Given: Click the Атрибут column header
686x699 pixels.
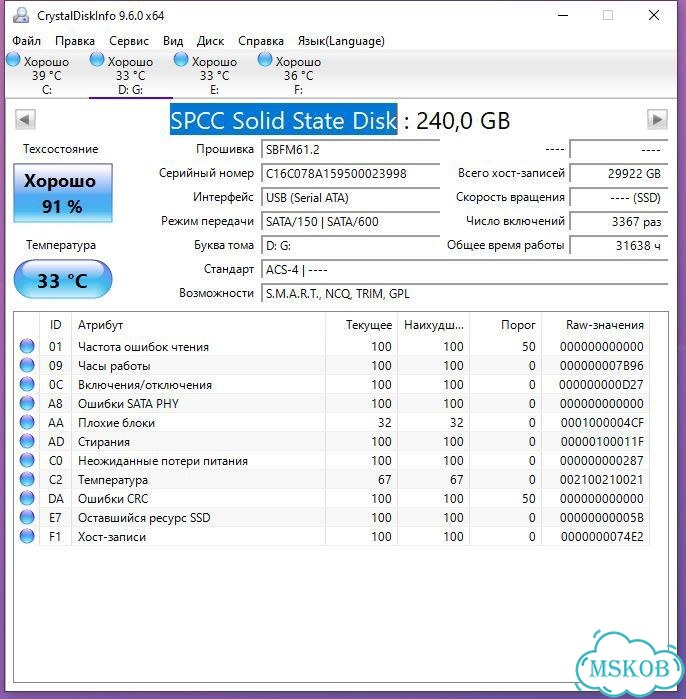Looking at the screenshot, I should click(x=198, y=325).
